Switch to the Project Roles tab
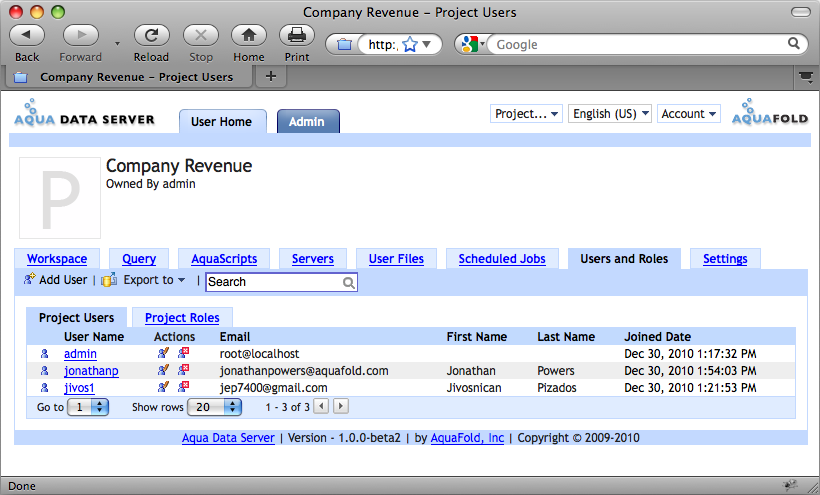 click(182, 318)
